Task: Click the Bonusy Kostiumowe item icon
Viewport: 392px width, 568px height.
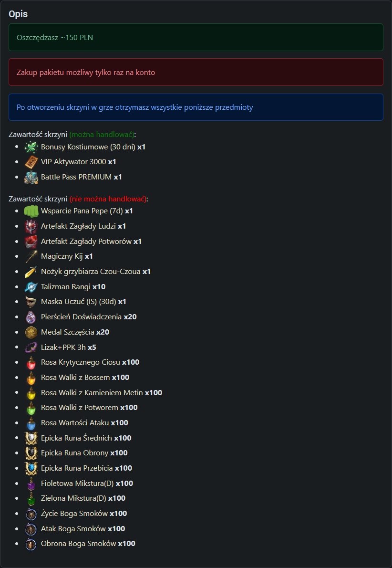Action: (x=31, y=147)
